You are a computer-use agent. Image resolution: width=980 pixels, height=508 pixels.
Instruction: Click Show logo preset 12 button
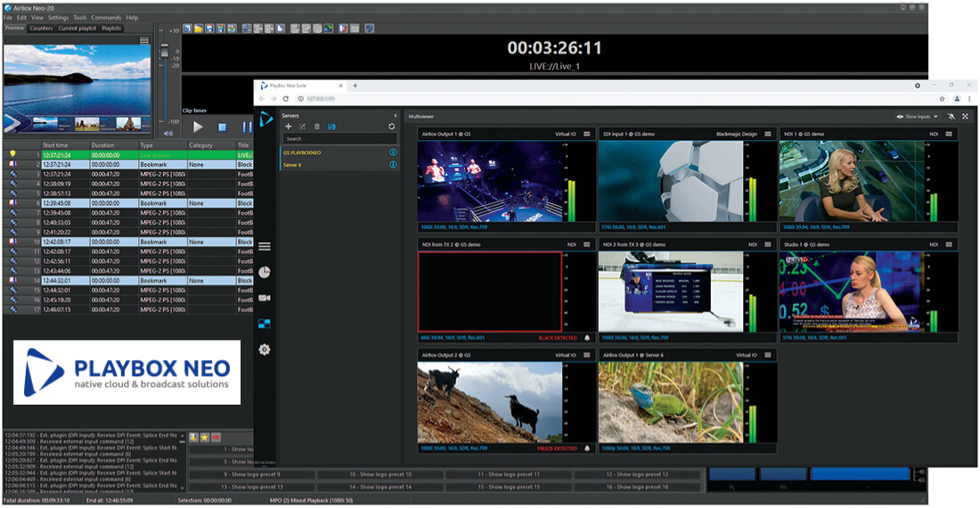click(x=637, y=475)
